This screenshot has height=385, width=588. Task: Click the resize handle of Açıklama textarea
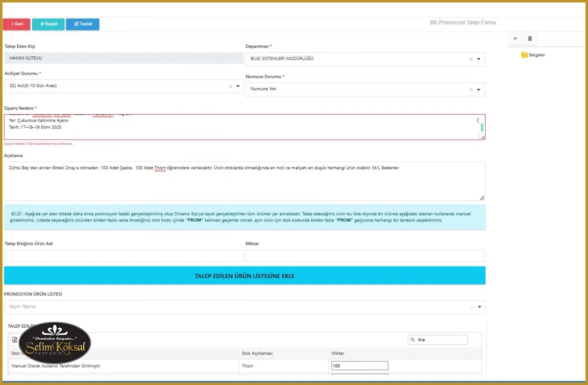(482, 198)
